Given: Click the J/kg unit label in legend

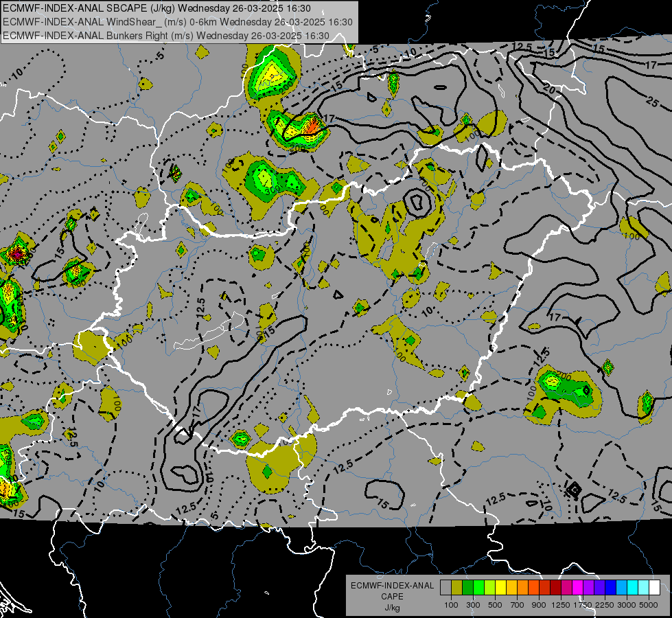Looking at the screenshot, I should coord(392,608).
